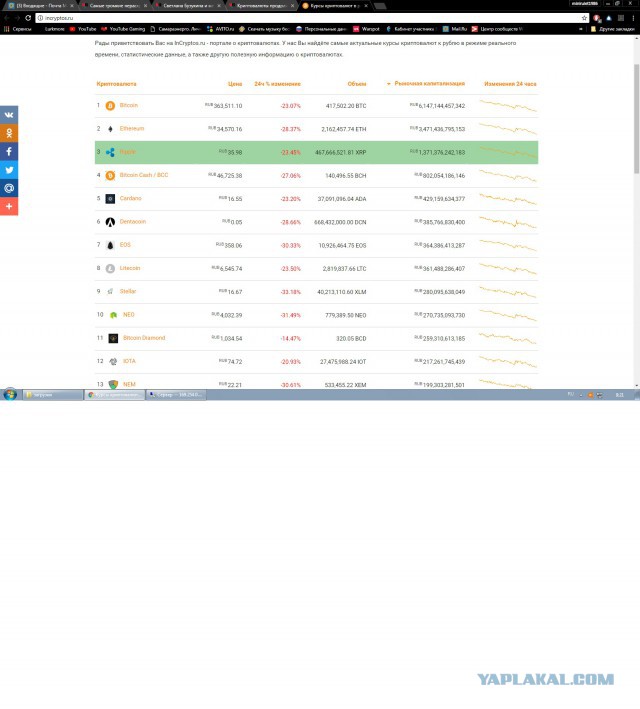Click the IOTA logo icon
The width and height of the screenshot is (640, 709).
click(x=113, y=361)
